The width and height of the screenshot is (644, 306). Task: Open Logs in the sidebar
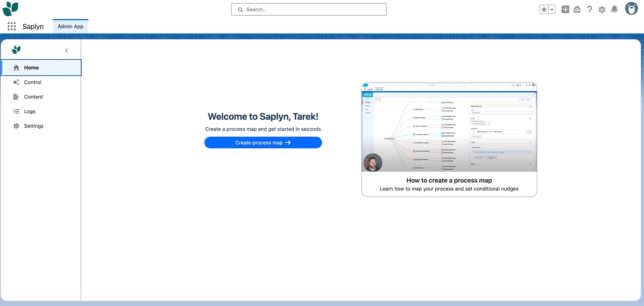(x=41, y=112)
